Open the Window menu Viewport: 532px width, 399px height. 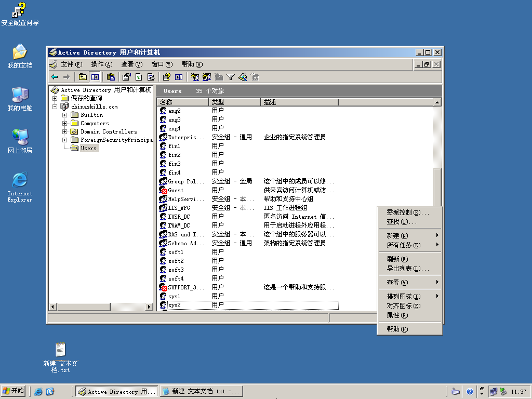[x=162, y=64]
